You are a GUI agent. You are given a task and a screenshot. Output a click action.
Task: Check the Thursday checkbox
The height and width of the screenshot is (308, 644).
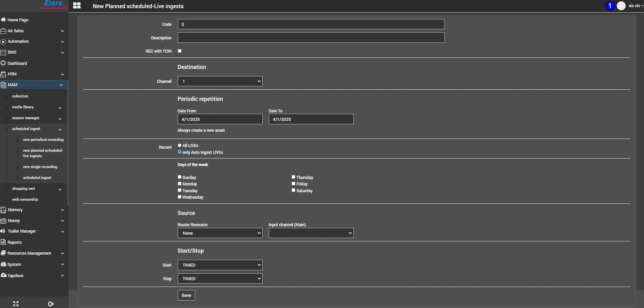tap(294, 177)
